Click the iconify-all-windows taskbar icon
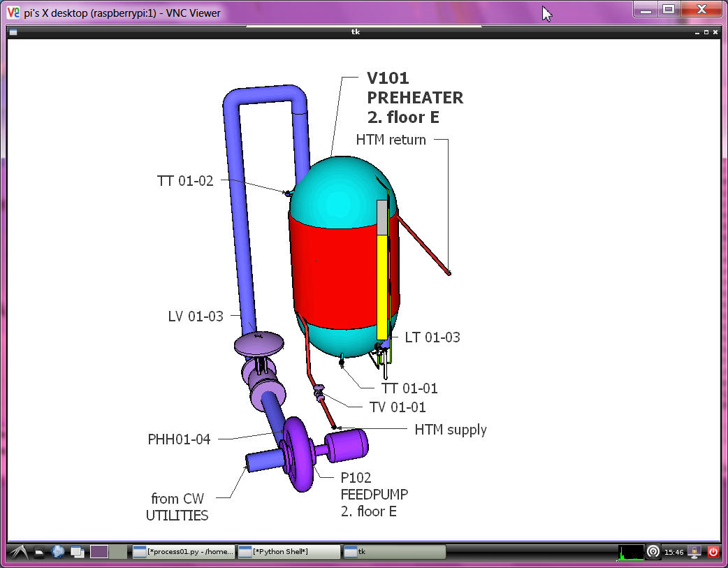 point(76,552)
